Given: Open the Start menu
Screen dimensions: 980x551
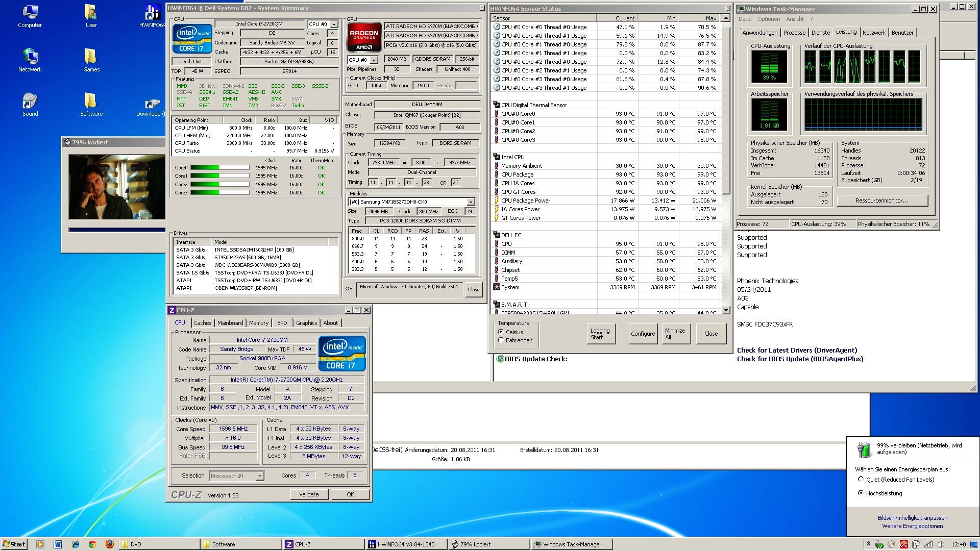Looking at the screenshot, I should click(14, 544).
